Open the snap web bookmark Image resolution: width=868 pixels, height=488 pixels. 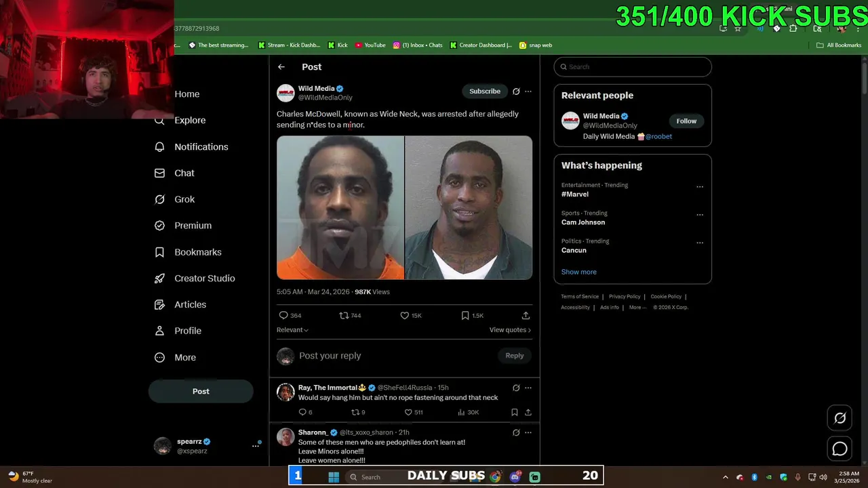(x=536, y=45)
